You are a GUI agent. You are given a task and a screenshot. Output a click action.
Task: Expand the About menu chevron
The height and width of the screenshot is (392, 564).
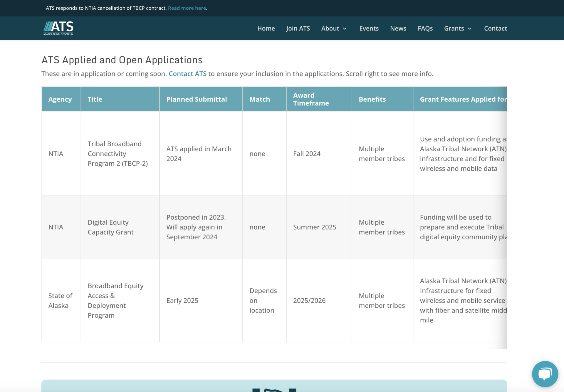tap(345, 28)
